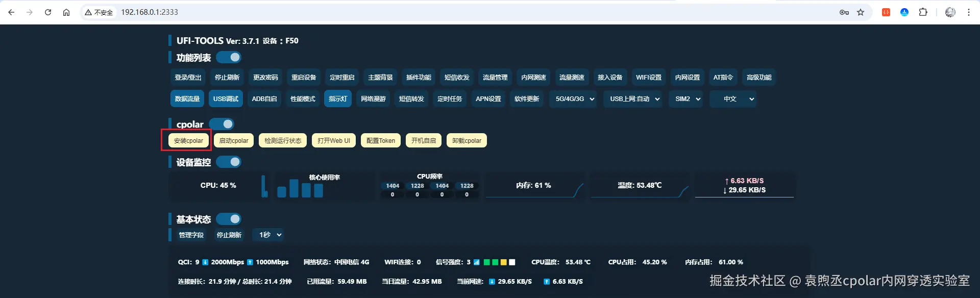
Task: Click the 停止刷新 button in the 功能列表 row
Action: click(227, 77)
